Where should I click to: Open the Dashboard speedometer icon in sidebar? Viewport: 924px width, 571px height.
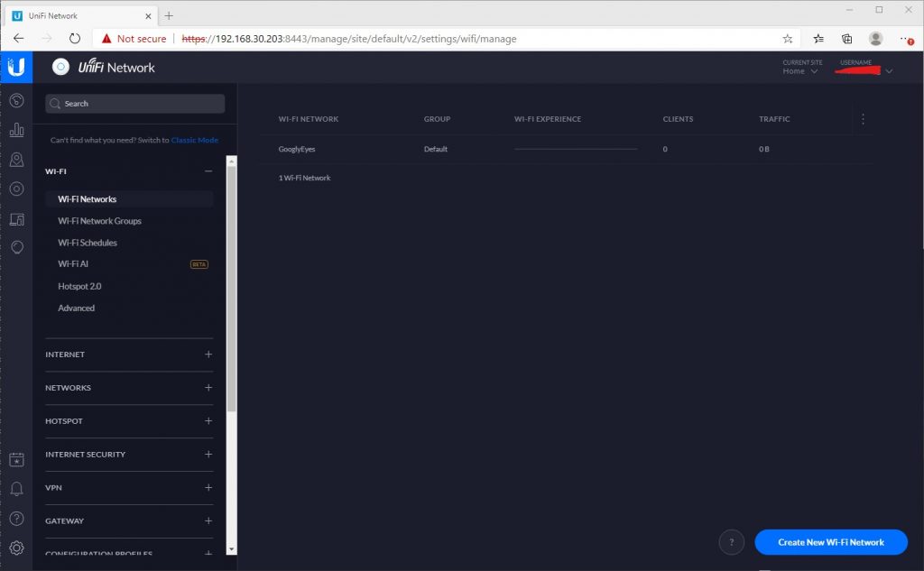(x=16, y=100)
